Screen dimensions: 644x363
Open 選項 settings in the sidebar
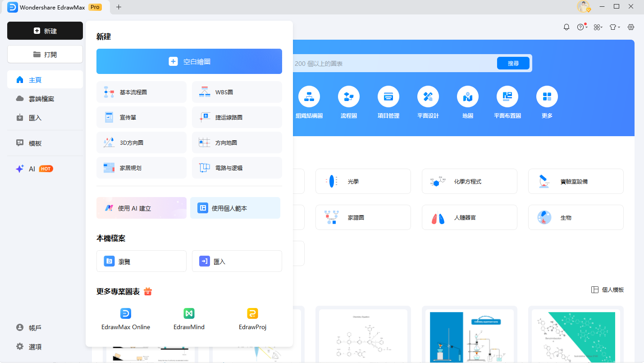(45, 347)
